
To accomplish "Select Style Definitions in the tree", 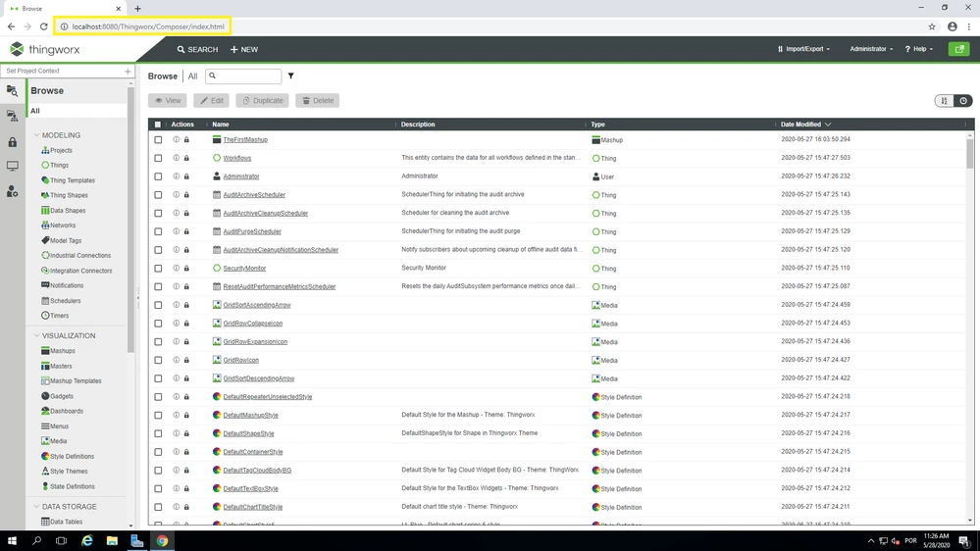I will click(68, 456).
